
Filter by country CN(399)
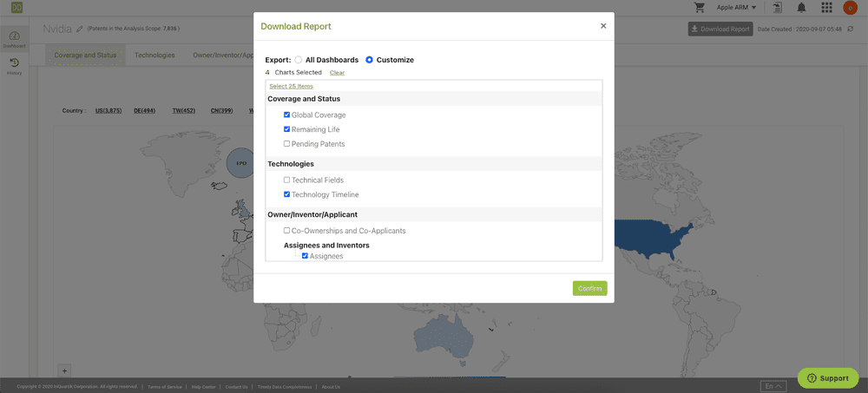tap(221, 111)
